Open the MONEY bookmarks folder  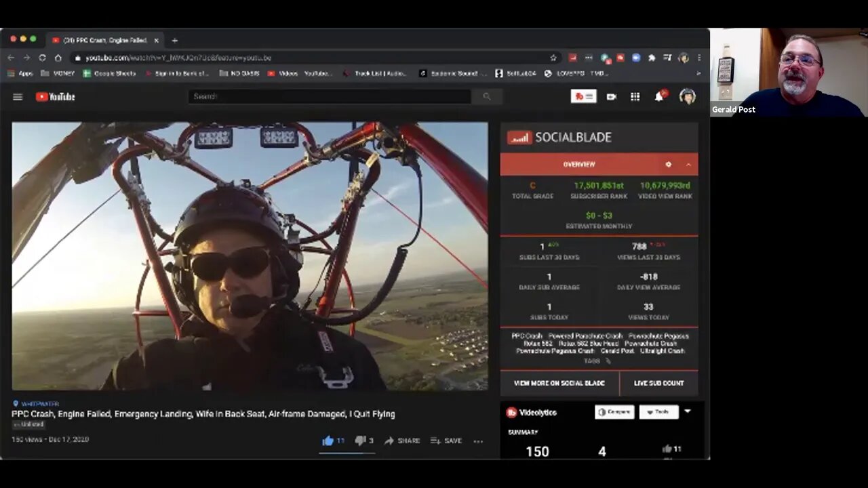coord(58,73)
